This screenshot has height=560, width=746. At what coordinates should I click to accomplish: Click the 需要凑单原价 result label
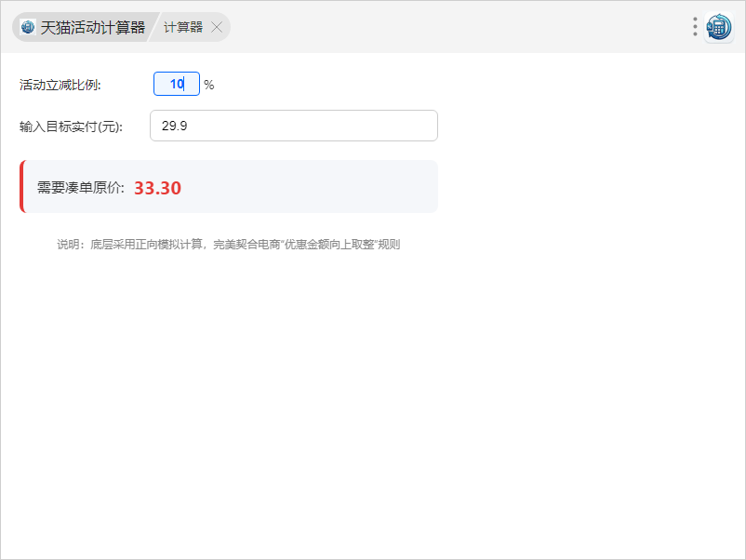[80, 188]
